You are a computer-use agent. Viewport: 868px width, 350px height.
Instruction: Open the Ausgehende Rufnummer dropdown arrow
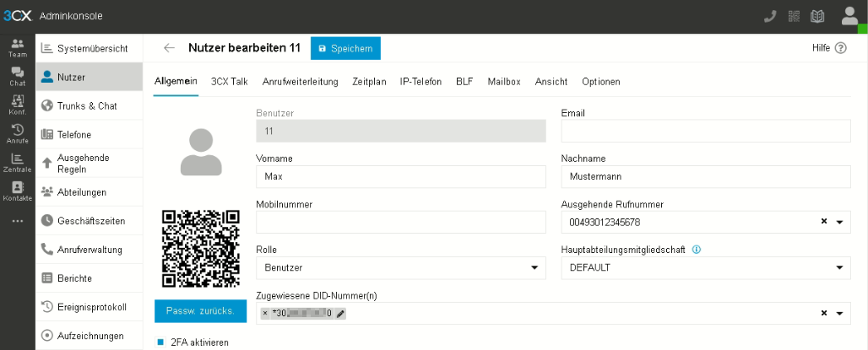(x=839, y=223)
